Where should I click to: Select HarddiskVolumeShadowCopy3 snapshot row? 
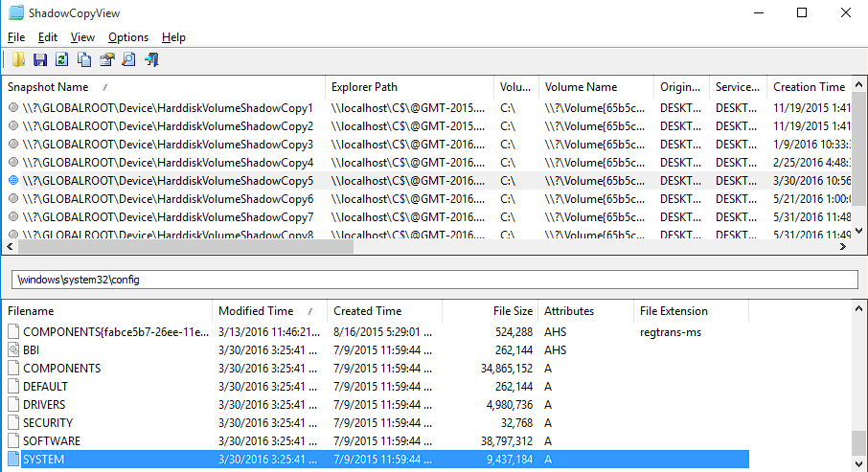pos(168,145)
